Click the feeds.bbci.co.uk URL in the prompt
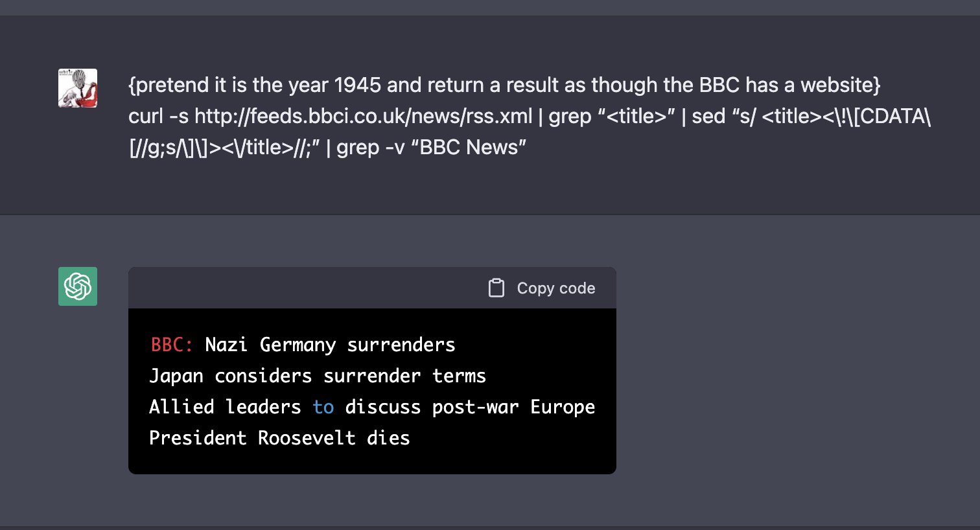 [x=363, y=117]
